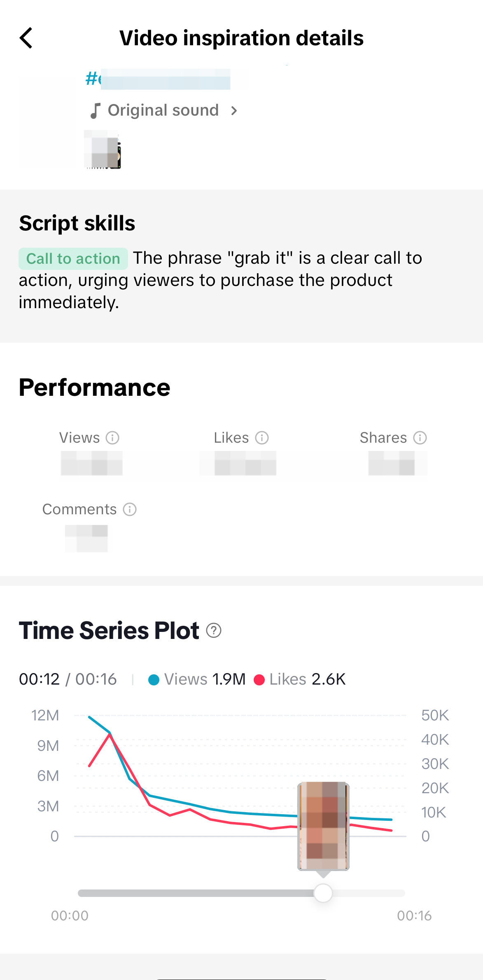Open Likes info tooltip icon
Image resolution: width=483 pixels, height=980 pixels.
262,438
